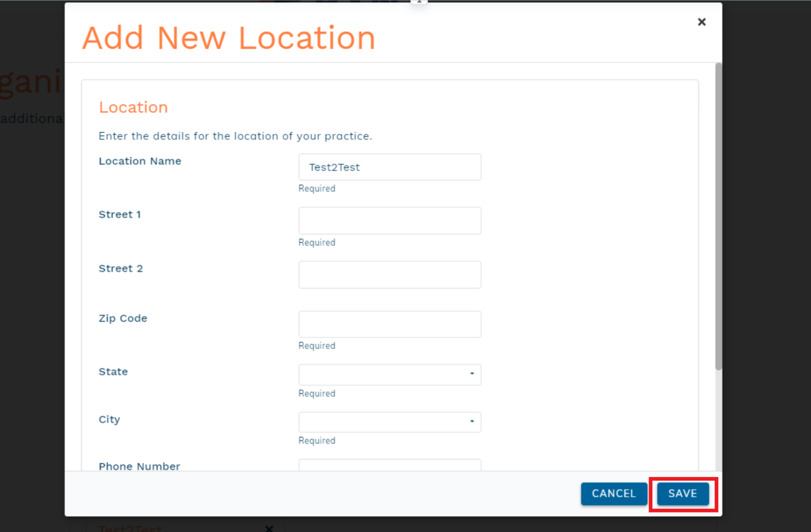This screenshot has height=532, width=811.
Task: Focus the Street 2 text field
Action: pos(390,275)
